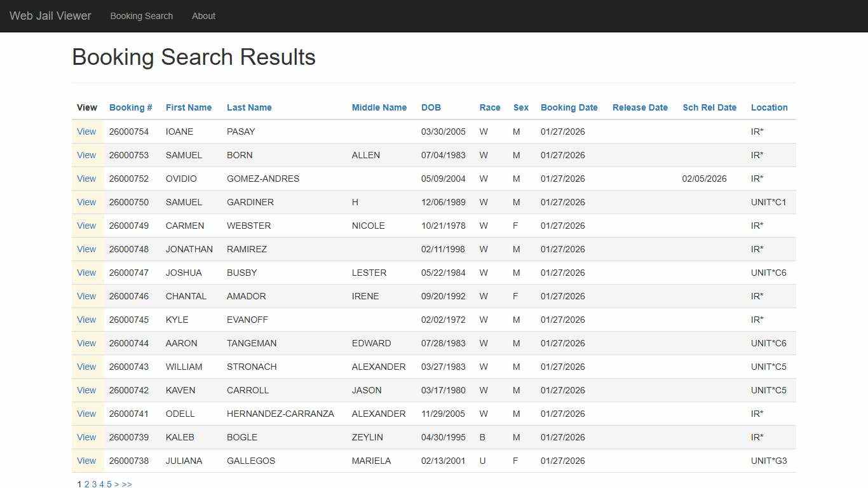Go to page 3 of results
The width and height of the screenshot is (868, 488).
(x=94, y=484)
